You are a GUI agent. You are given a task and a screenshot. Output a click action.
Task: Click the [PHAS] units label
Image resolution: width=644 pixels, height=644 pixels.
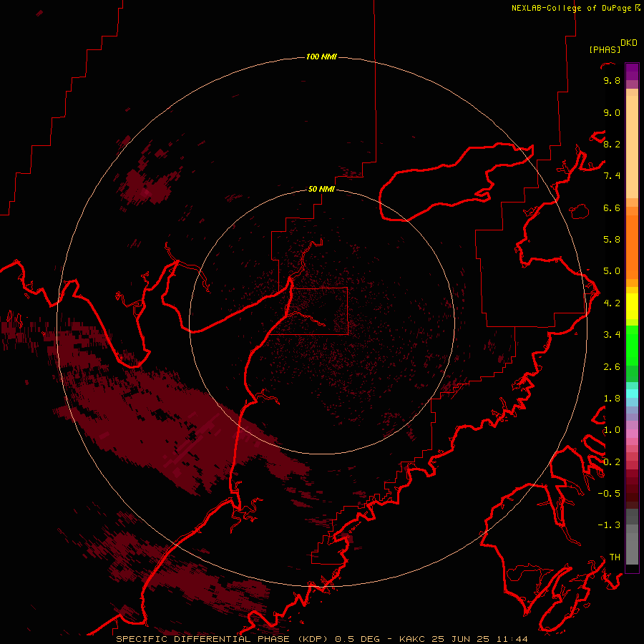point(605,49)
